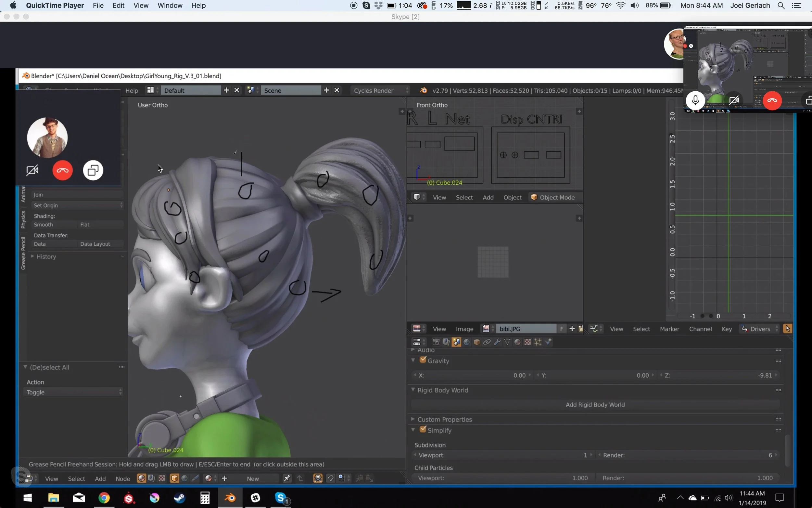Viewport: 812px width, 508px height.
Task: Toggle Skype video camera off icon
Action: [32, 170]
